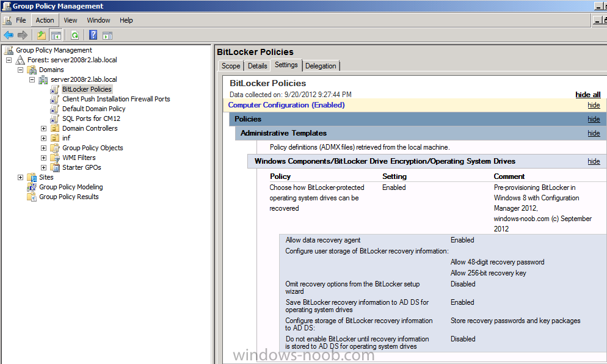Select Group Policy Modeling in the tree
This screenshot has height=364, width=607.
coord(71,187)
